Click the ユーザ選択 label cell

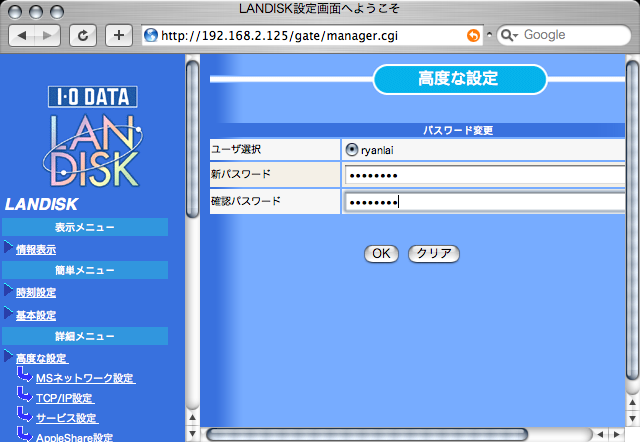pos(275,149)
